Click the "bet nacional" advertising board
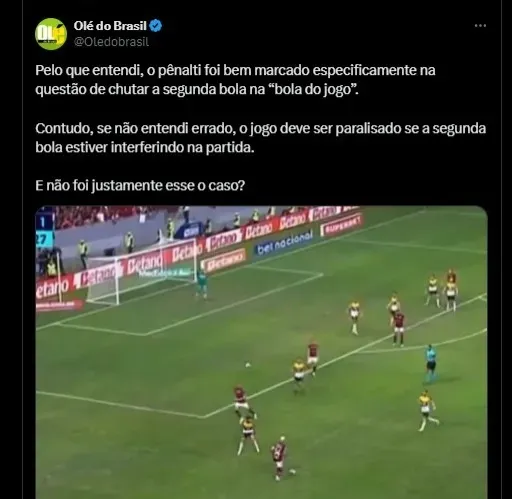The width and height of the screenshot is (512, 499). [285, 243]
